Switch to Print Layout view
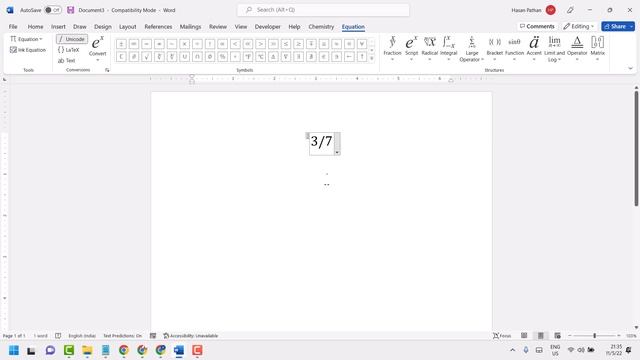This screenshot has width=640, height=360. (540, 336)
